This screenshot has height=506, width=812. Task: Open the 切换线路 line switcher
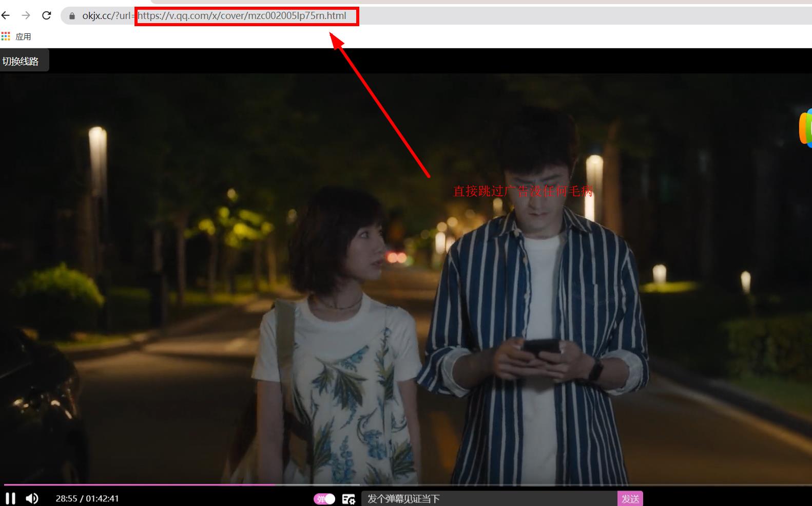[21, 61]
